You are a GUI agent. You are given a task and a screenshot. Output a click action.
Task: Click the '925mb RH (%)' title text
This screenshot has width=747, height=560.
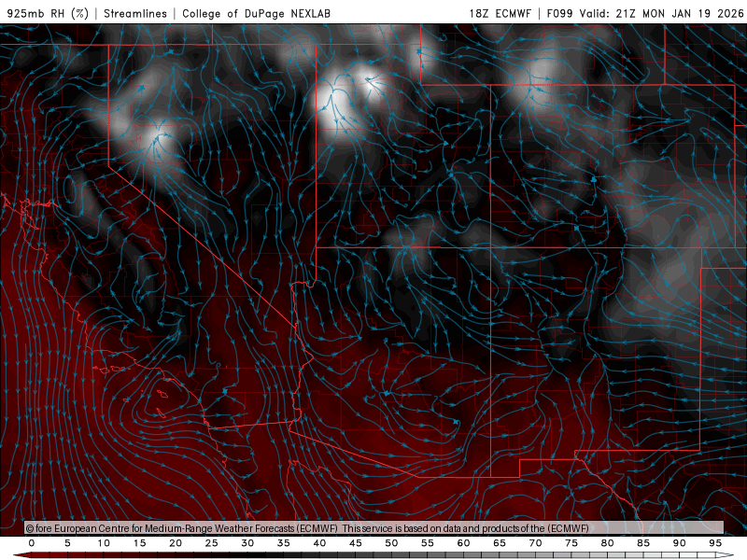click(49, 13)
